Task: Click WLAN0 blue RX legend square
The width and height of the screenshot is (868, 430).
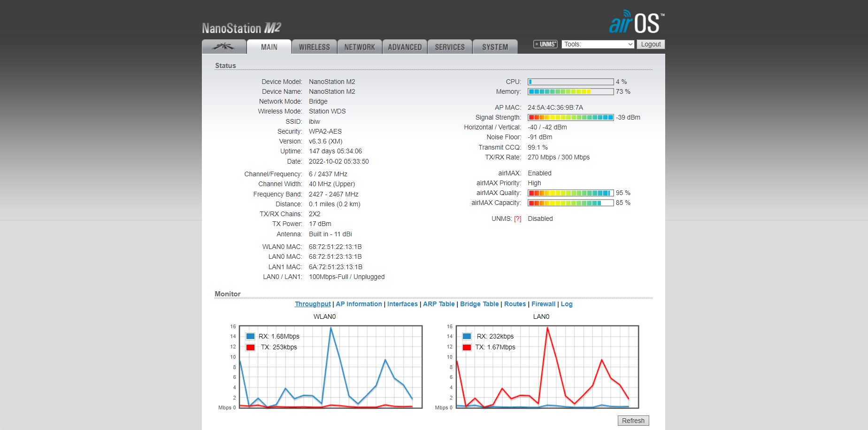Action: click(x=250, y=336)
